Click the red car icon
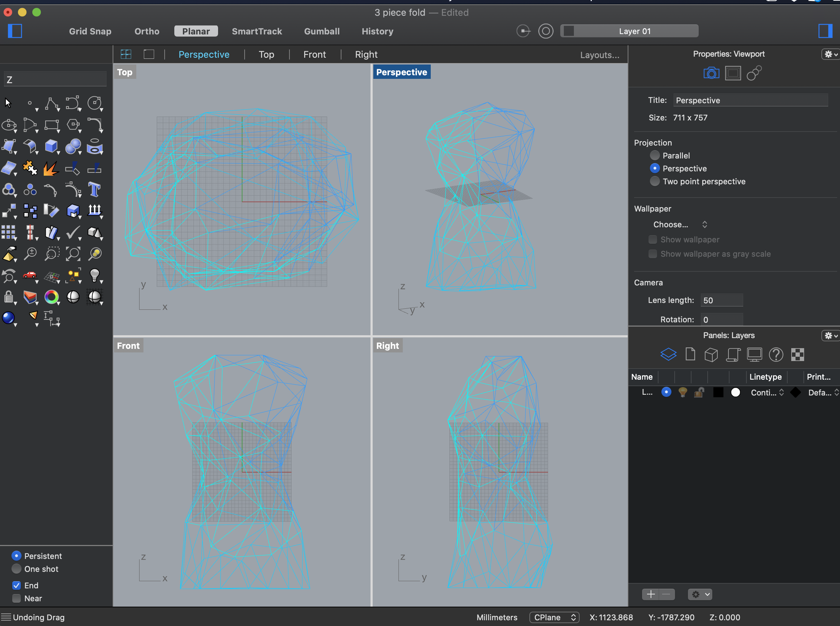Screen dimensions: 840x626 (x=30, y=275)
